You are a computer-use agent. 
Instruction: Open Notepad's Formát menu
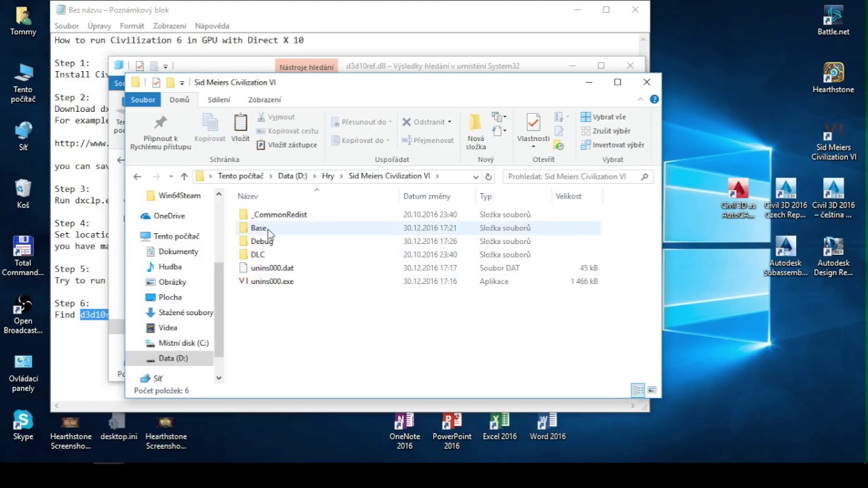click(132, 26)
